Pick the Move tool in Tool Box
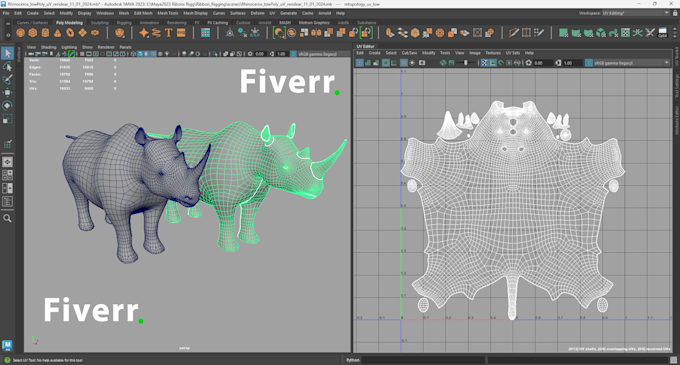This screenshot has width=680, height=365. 7,93
